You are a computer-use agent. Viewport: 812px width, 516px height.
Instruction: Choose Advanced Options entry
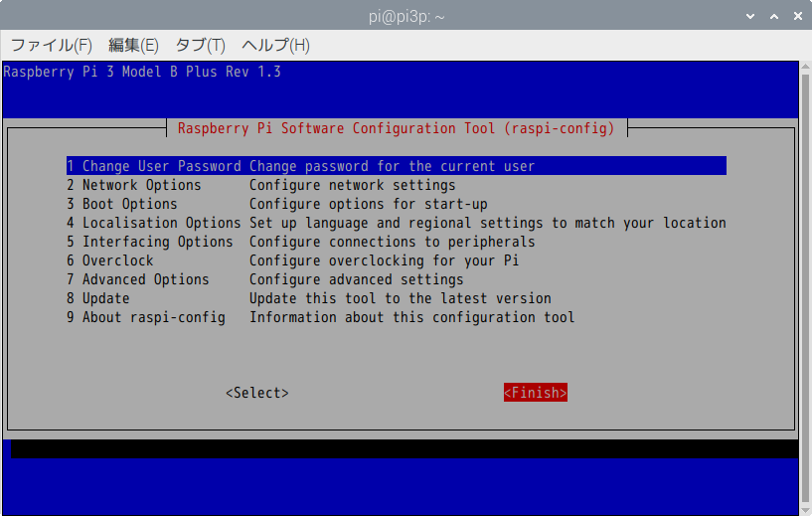(x=137, y=279)
